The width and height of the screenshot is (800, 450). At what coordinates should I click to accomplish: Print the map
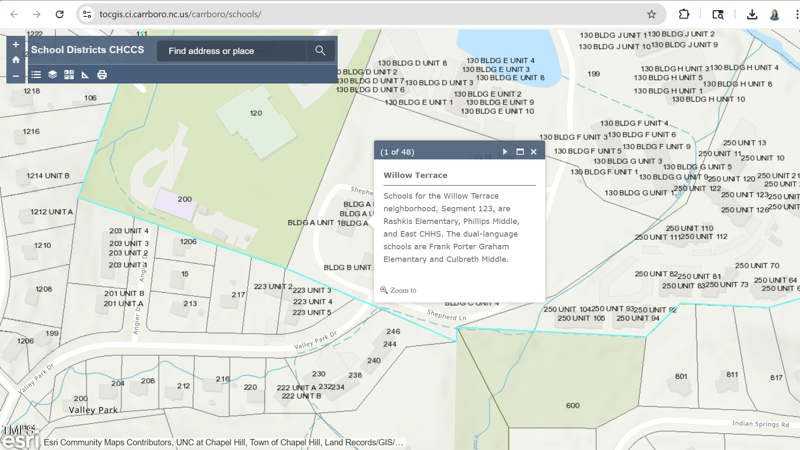point(102,75)
